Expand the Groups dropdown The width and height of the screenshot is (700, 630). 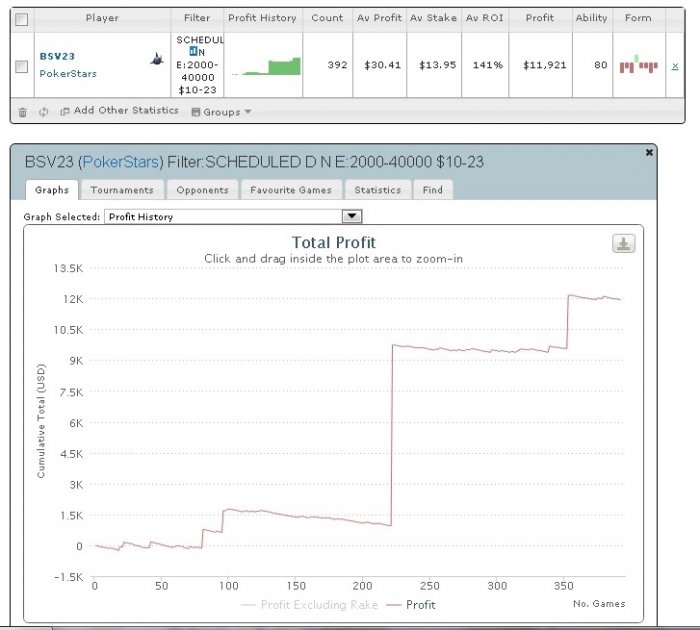[221, 112]
